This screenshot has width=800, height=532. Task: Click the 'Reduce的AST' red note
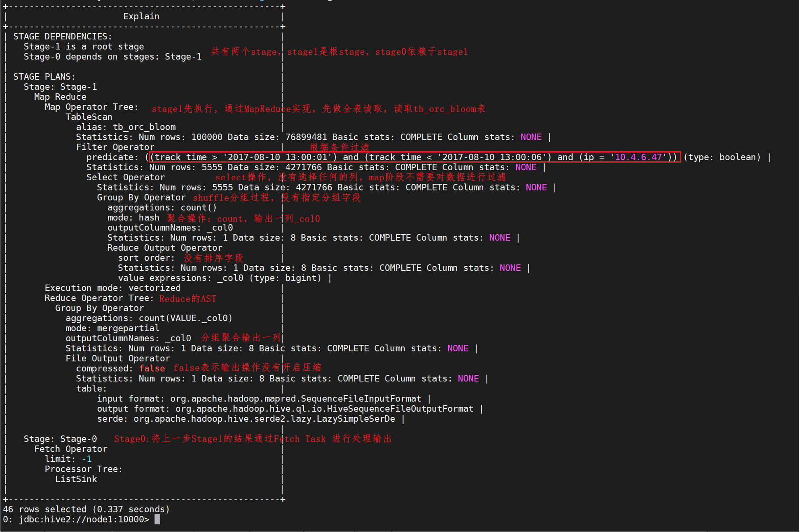pos(188,299)
